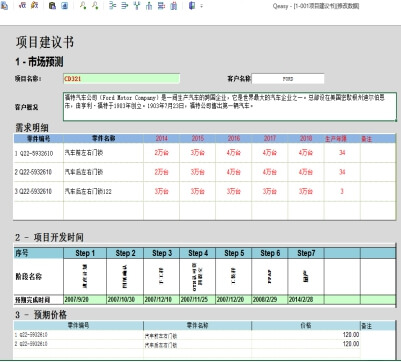Click the dark database save icon
The height and width of the screenshot is (362, 401).
[52, 6]
